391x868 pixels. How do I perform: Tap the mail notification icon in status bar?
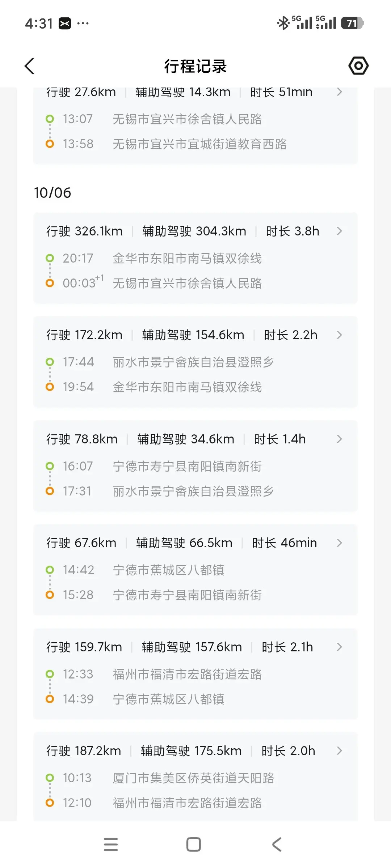tap(65, 24)
